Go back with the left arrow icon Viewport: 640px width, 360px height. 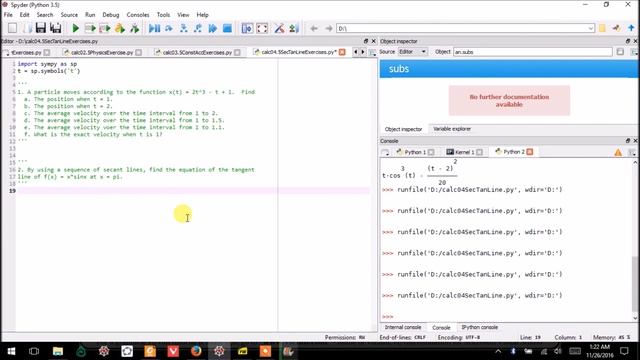[314, 28]
